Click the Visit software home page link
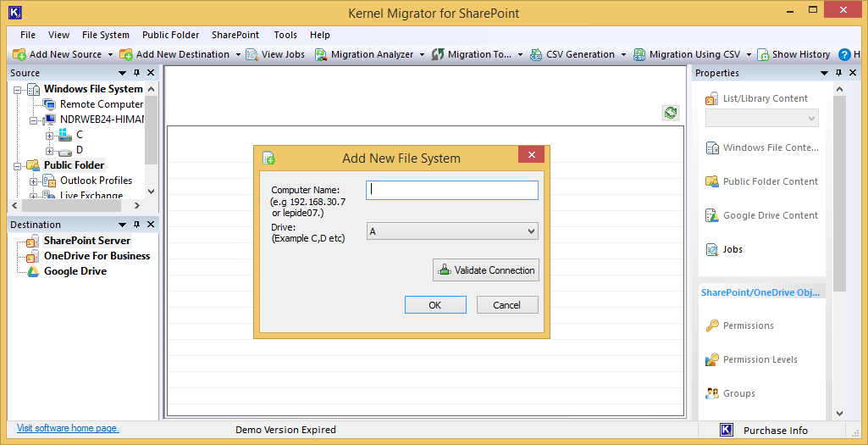Viewport: 868px width, 445px height. point(68,428)
